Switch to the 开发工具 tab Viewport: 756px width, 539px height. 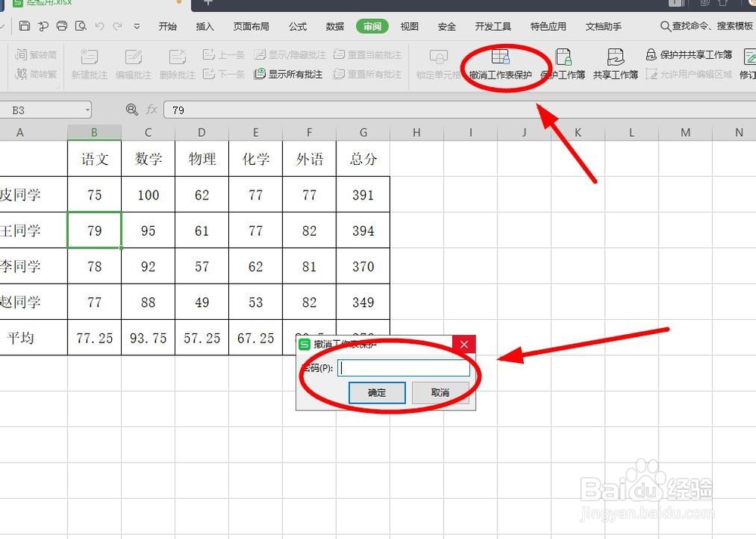(493, 26)
